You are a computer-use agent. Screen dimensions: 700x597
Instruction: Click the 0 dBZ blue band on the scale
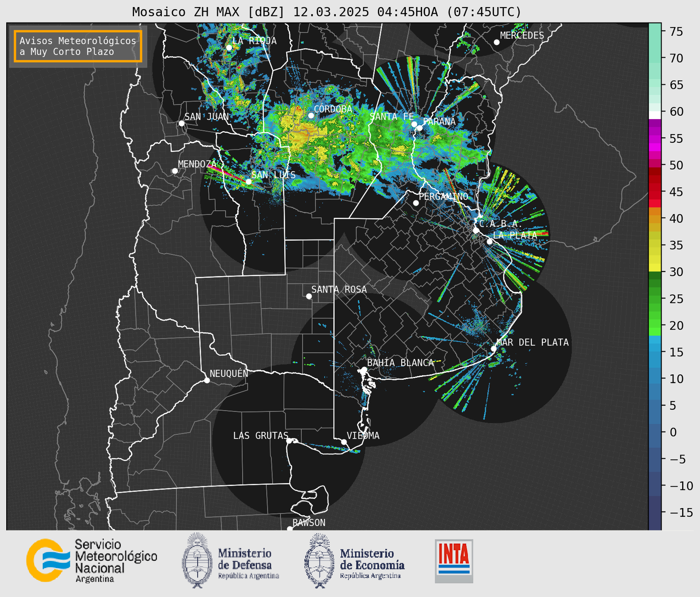(655, 432)
